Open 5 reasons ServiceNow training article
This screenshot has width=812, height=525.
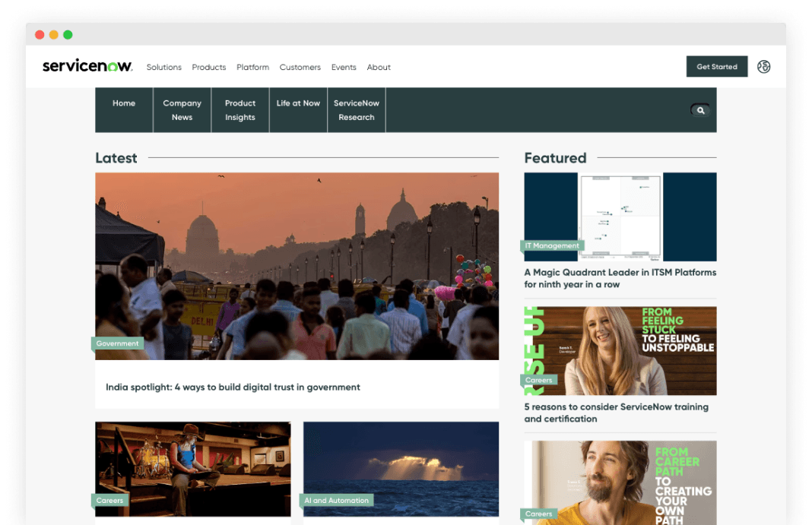coord(617,413)
